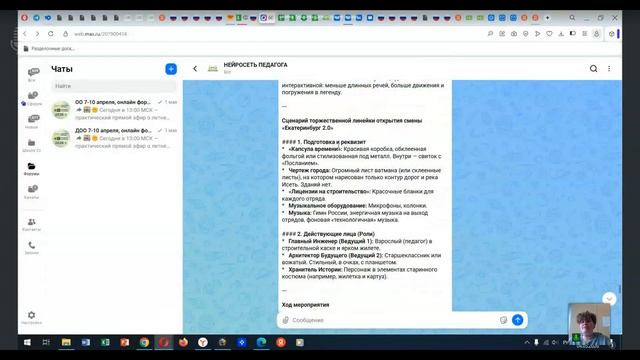Open PowerPoint from the taskbar
The width and height of the screenshot is (640, 360).
pyautogui.click(x=125, y=342)
